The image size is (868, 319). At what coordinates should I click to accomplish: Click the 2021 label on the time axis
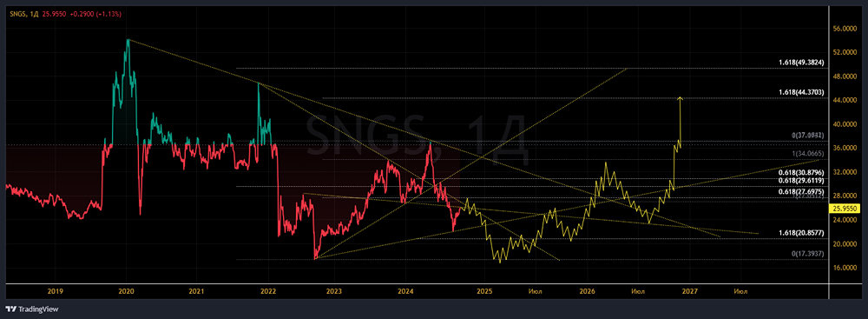point(197,290)
